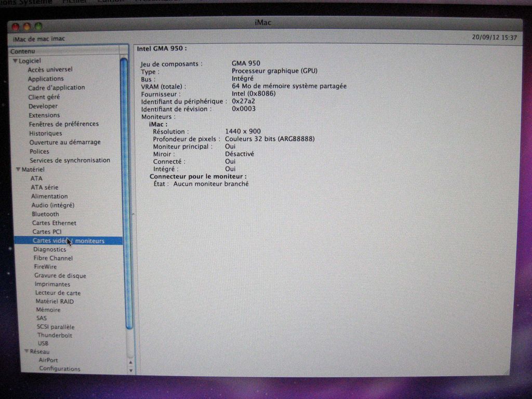Click the "Couleurs 32 bits (ARGB8888)" value

pyautogui.click(x=270, y=139)
